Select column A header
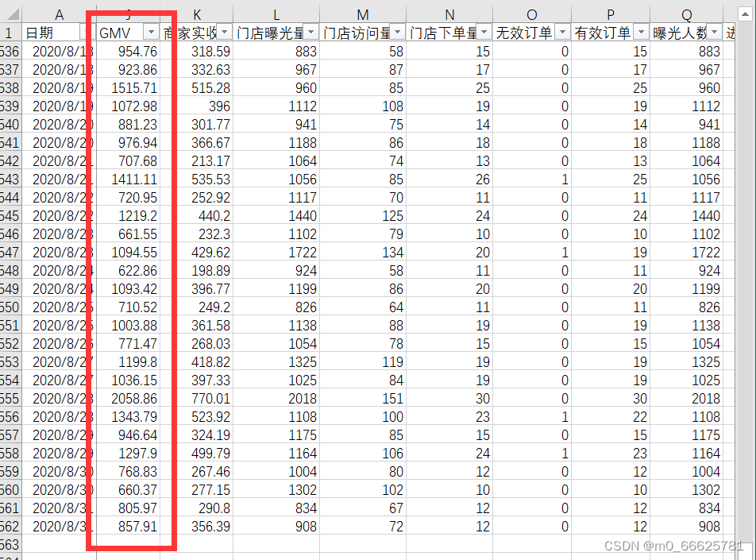Screen dimensions: 756x560 click(60, 15)
